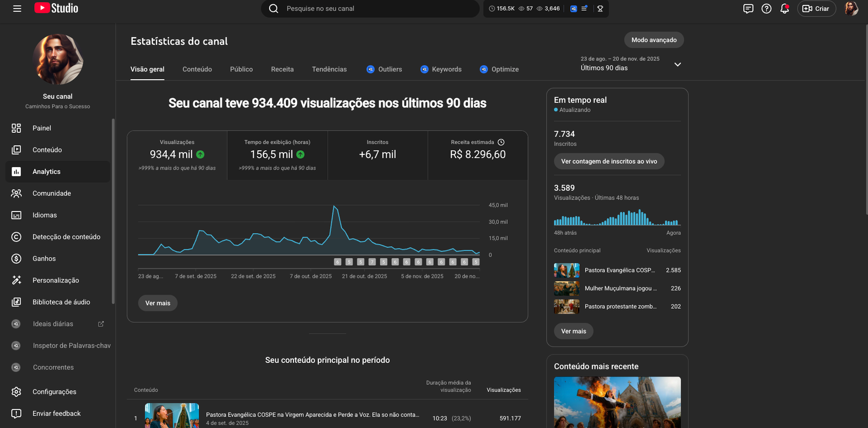The image size is (868, 428).
Task: Click the Modo avançado button
Action: (x=654, y=40)
